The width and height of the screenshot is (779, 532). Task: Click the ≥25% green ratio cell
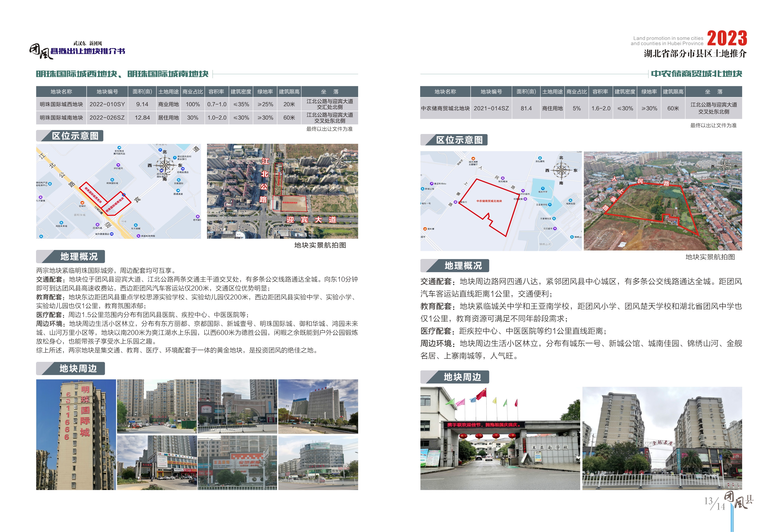265,104
